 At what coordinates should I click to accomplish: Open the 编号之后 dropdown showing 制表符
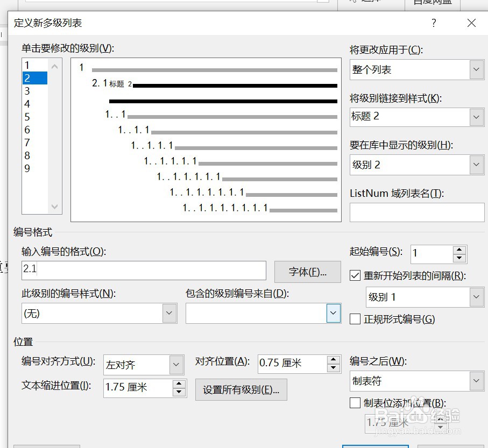coord(476,381)
